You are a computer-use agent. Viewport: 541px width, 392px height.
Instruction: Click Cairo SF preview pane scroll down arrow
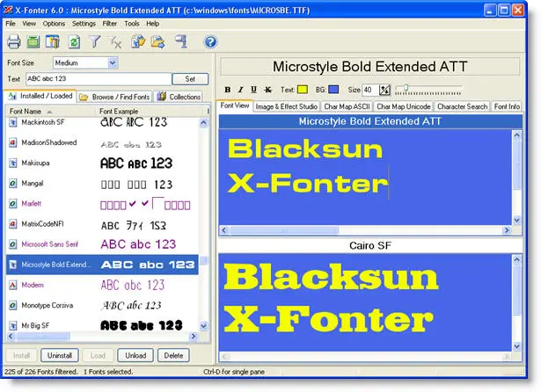pyautogui.click(x=516, y=346)
